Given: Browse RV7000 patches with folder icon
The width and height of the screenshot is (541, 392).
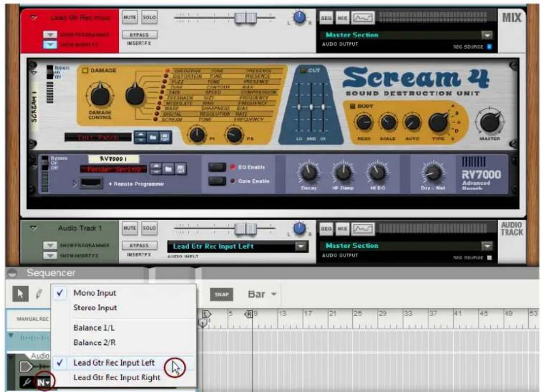Looking at the screenshot, I should point(168,169).
